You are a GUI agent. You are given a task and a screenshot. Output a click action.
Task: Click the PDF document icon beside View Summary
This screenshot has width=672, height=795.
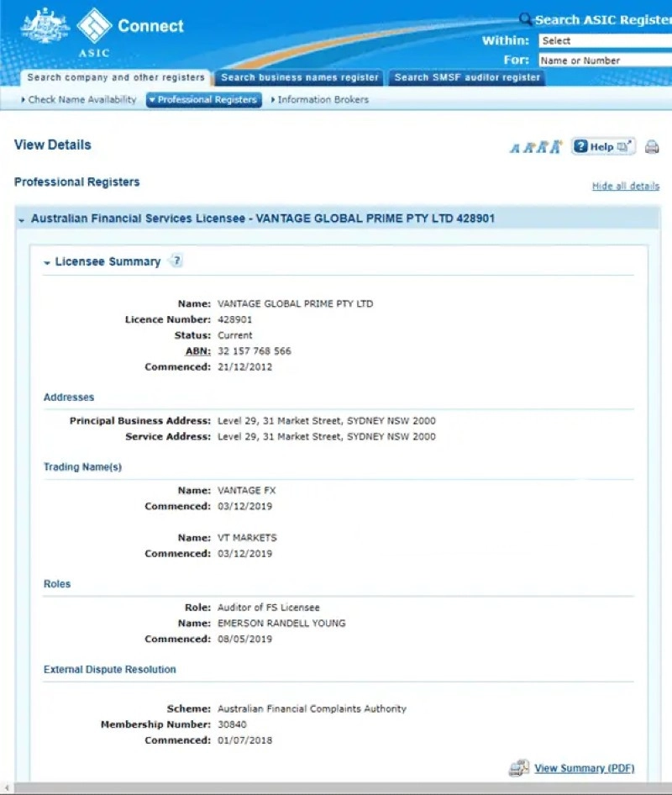coord(519,768)
